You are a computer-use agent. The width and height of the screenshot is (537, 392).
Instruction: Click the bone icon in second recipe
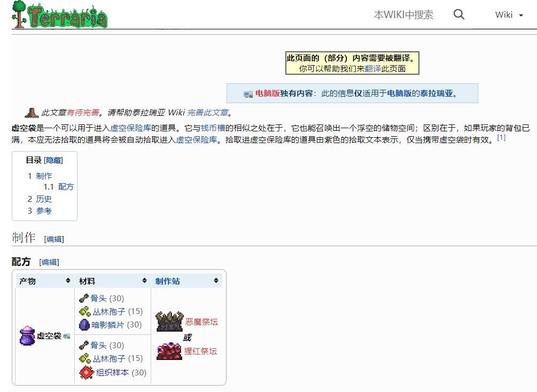83,346
